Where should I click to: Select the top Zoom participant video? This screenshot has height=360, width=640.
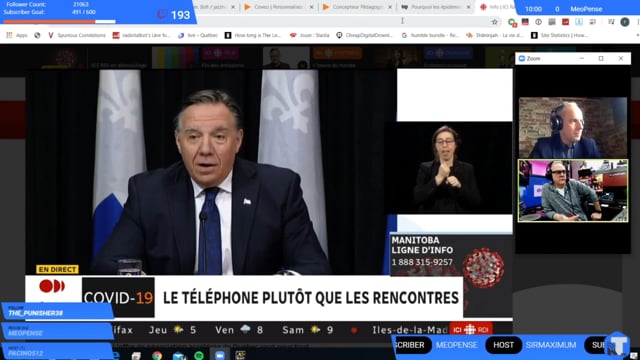[573, 128]
